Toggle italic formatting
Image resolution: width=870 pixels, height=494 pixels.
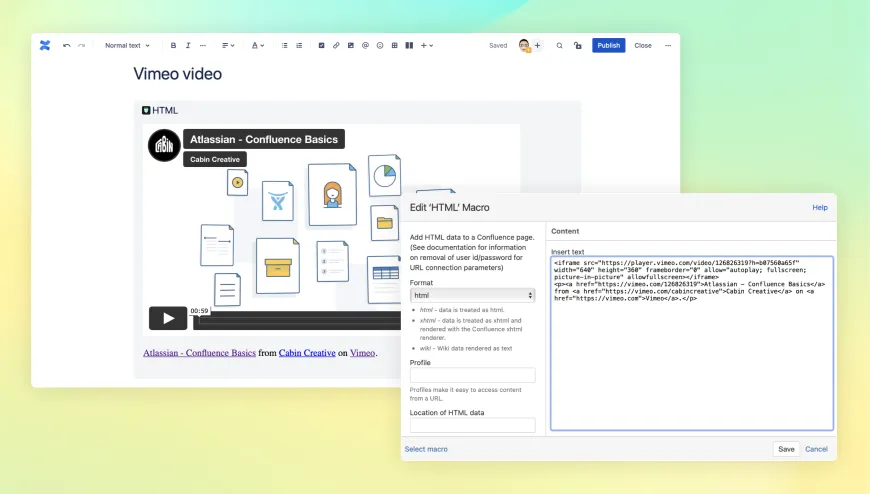[x=188, y=45]
